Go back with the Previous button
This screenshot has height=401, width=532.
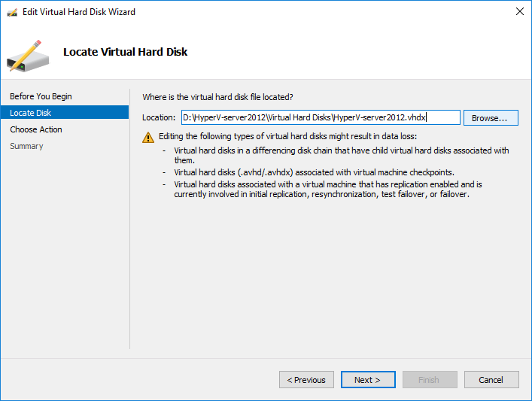306,380
